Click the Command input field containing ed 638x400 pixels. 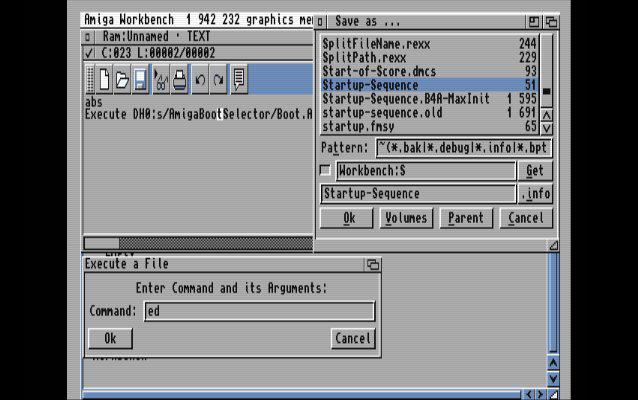(260, 311)
